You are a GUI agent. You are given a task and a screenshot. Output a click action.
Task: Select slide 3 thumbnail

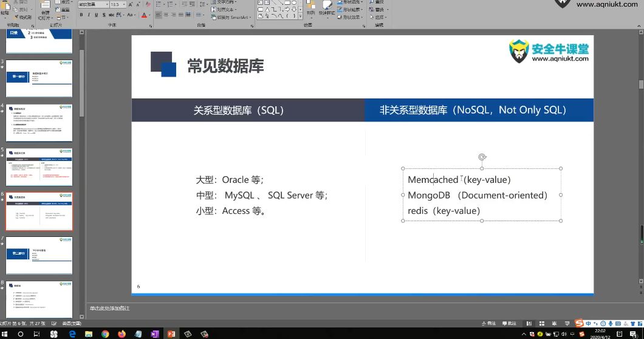(x=39, y=78)
